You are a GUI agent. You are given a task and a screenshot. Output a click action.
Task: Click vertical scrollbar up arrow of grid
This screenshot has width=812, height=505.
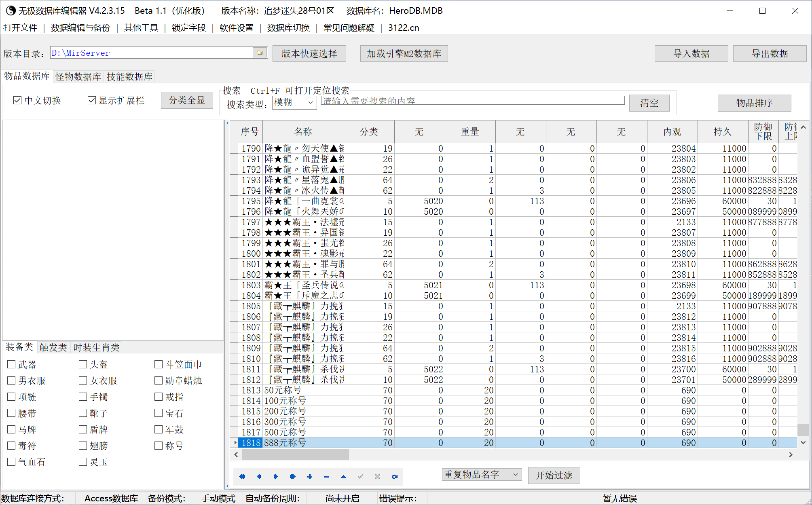[803, 127]
